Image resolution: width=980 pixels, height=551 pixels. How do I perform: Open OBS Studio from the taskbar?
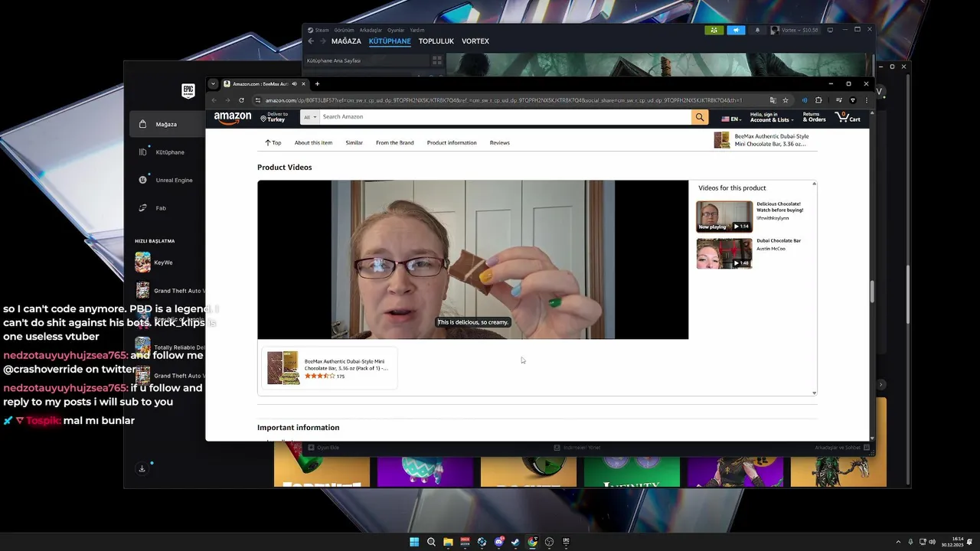tap(549, 542)
